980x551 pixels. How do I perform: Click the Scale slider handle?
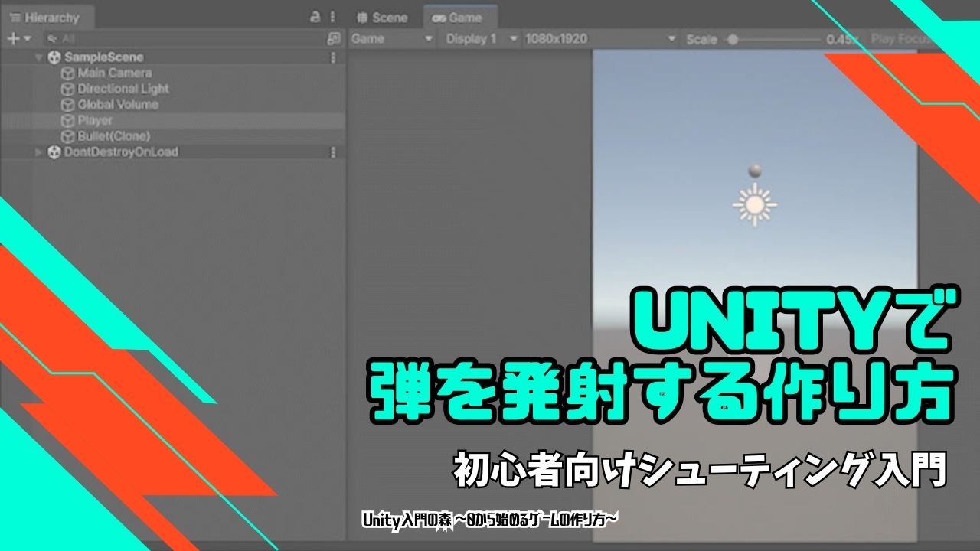pos(733,39)
